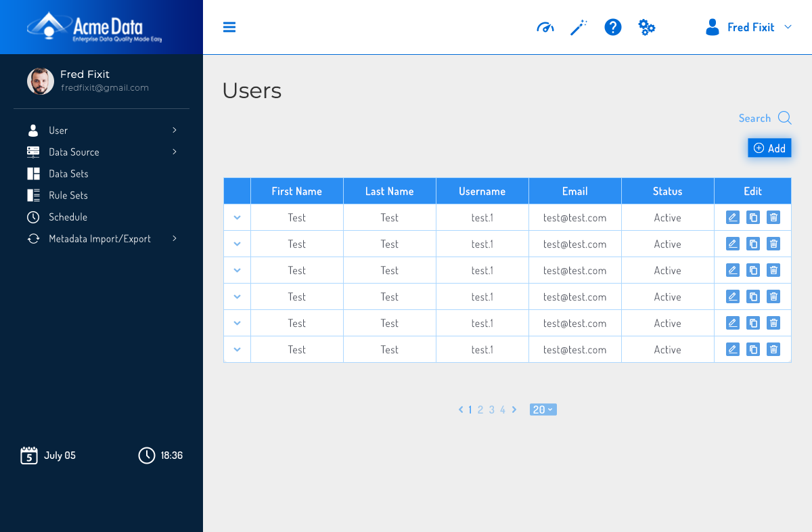Expand the first table row chevron
This screenshot has width=812, height=532.
click(x=237, y=217)
